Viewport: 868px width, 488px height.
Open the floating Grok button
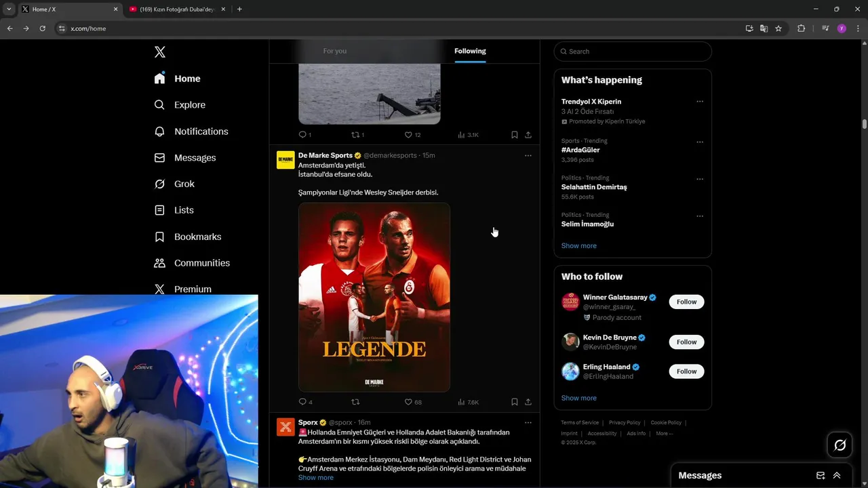coord(840,445)
